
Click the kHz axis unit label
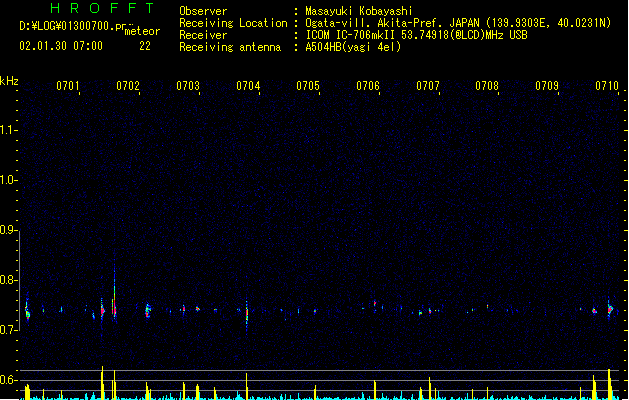tap(9, 81)
